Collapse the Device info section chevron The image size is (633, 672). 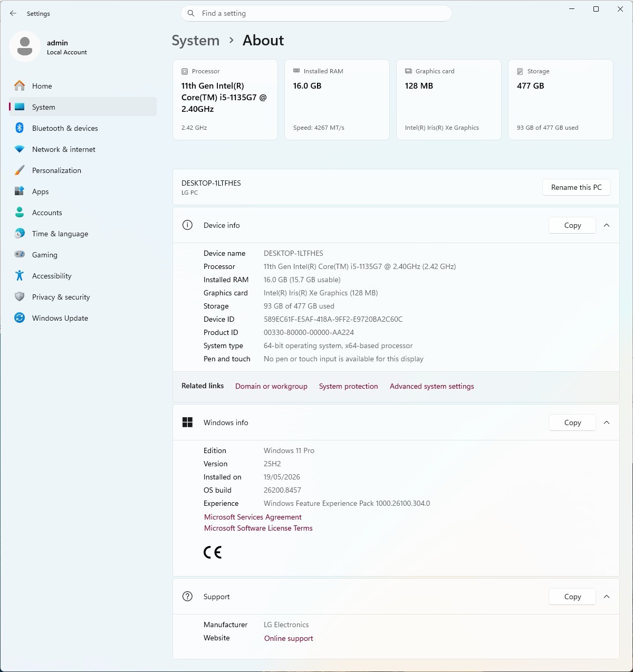click(607, 225)
